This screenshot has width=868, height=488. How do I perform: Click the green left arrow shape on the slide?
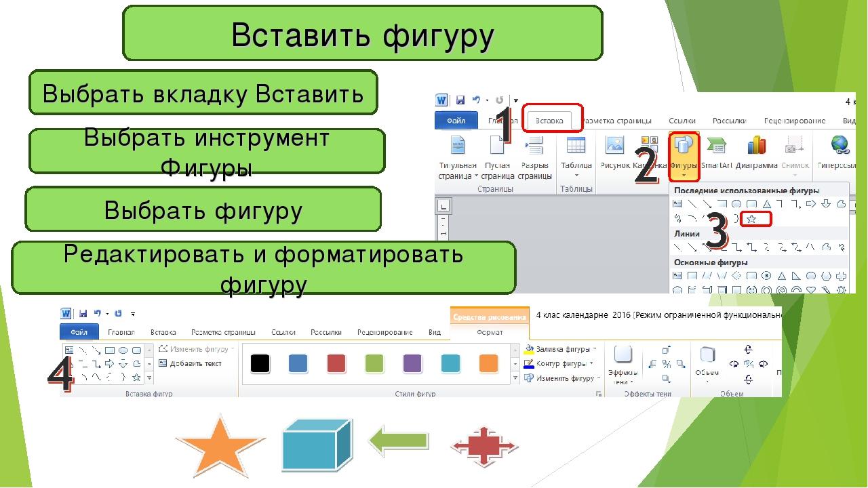399,441
